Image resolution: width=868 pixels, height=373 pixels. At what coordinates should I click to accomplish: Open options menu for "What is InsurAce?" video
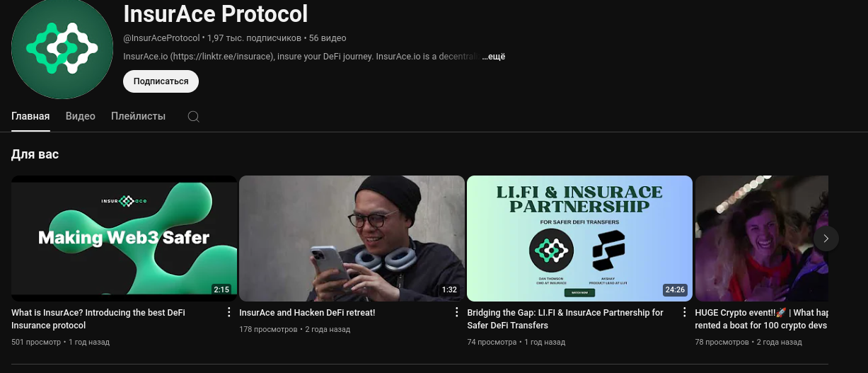tap(228, 312)
